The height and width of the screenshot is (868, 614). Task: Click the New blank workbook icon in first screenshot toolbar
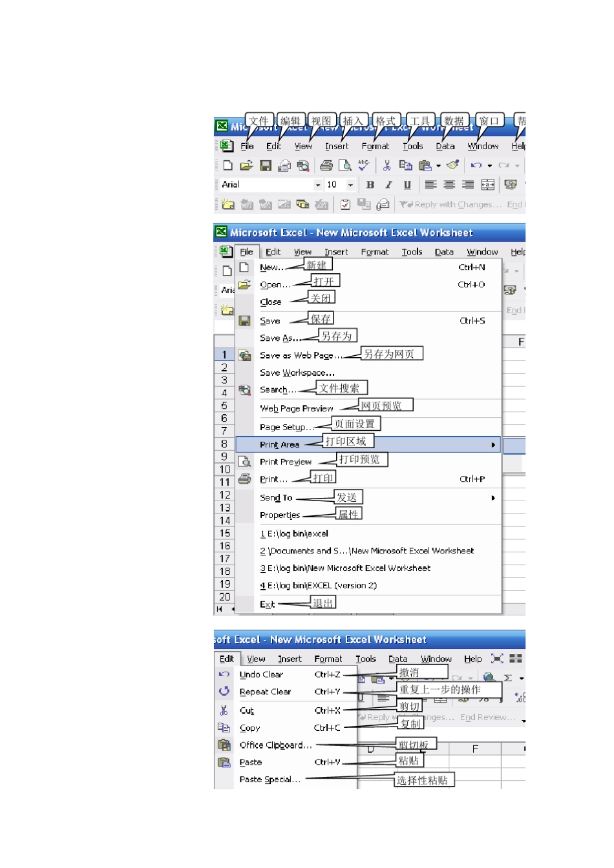tap(228, 165)
